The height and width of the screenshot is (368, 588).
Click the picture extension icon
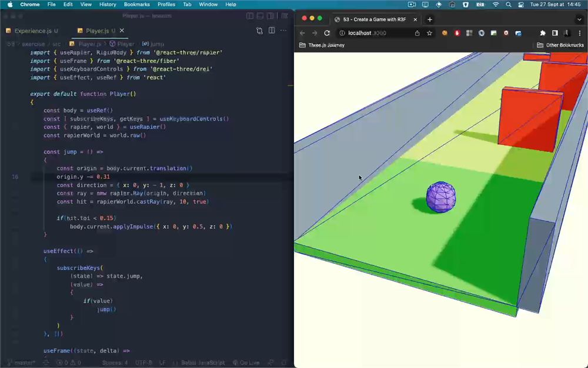(494, 33)
